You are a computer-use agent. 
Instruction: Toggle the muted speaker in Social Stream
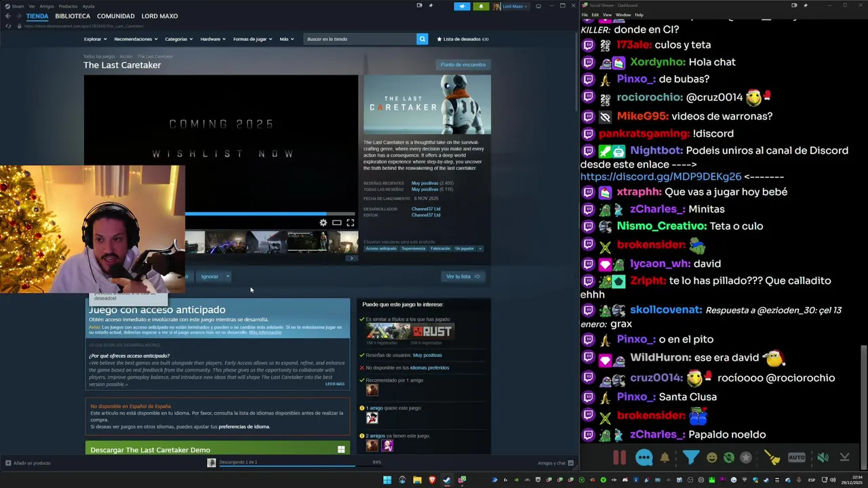click(822, 457)
